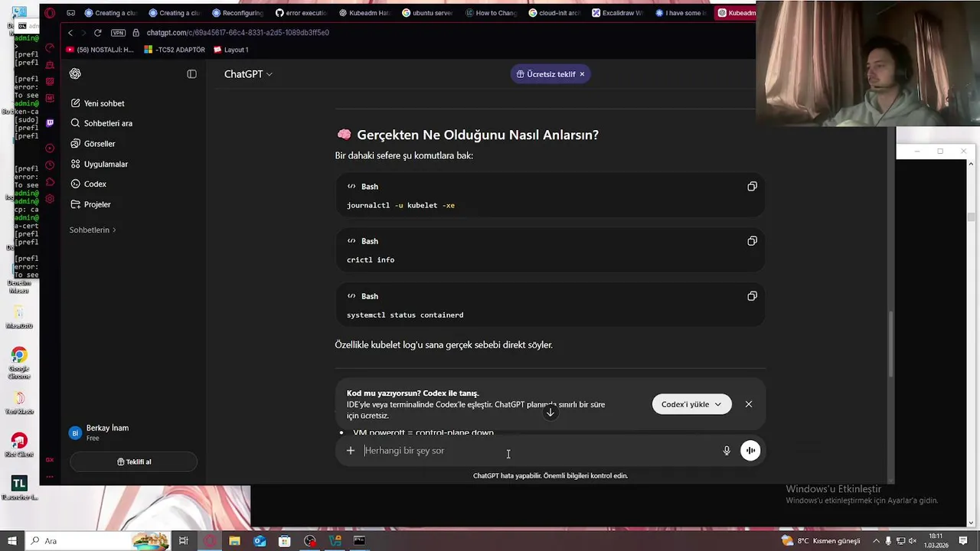Screen dimensions: 980x551
Task: Click the microphone dictation icon
Action: pos(727,451)
